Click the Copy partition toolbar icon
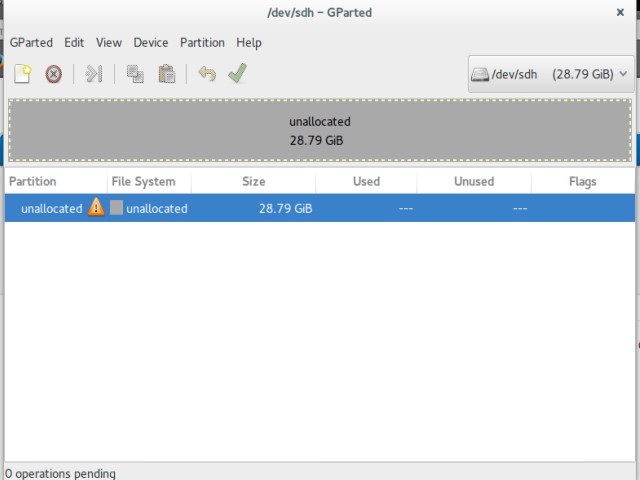The width and height of the screenshot is (640, 480). click(x=135, y=73)
